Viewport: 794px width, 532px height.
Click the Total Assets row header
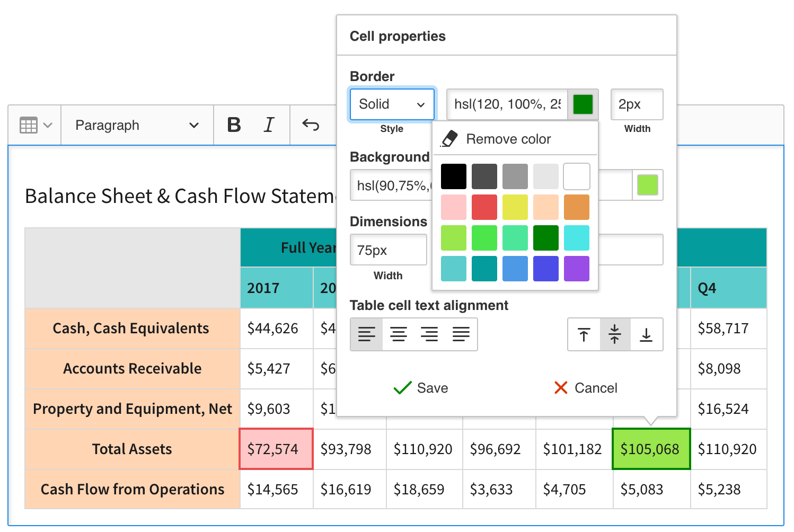(133, 449)
